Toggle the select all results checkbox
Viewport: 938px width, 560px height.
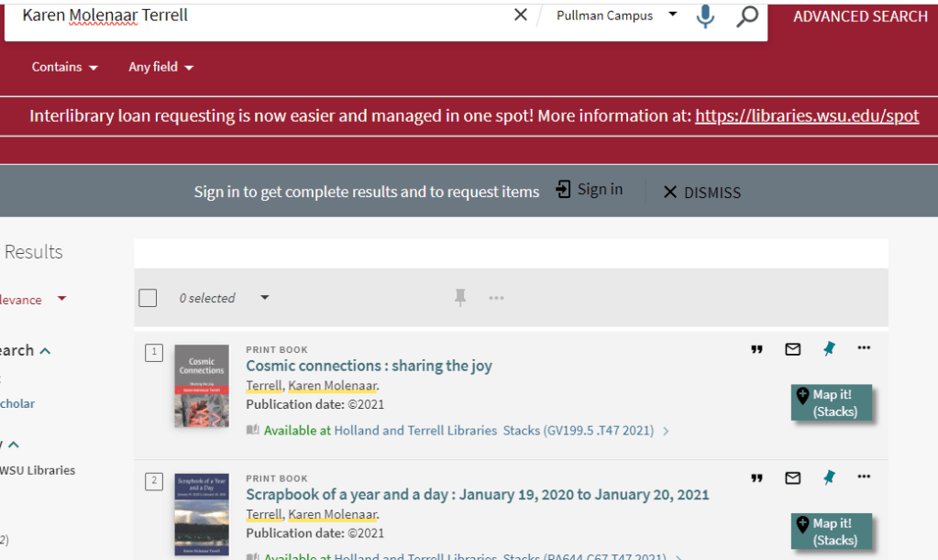148,298
